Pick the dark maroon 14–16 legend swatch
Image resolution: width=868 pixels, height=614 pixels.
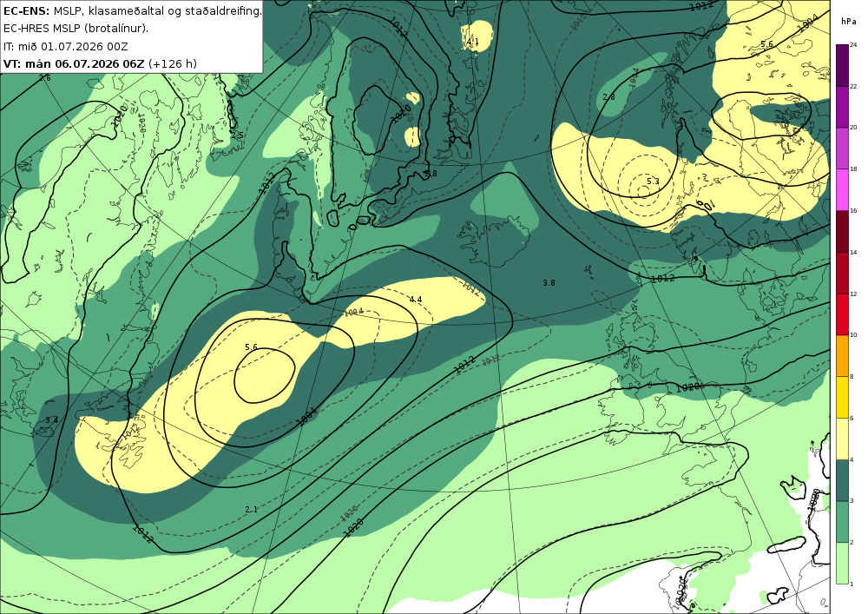coord(842,231)
